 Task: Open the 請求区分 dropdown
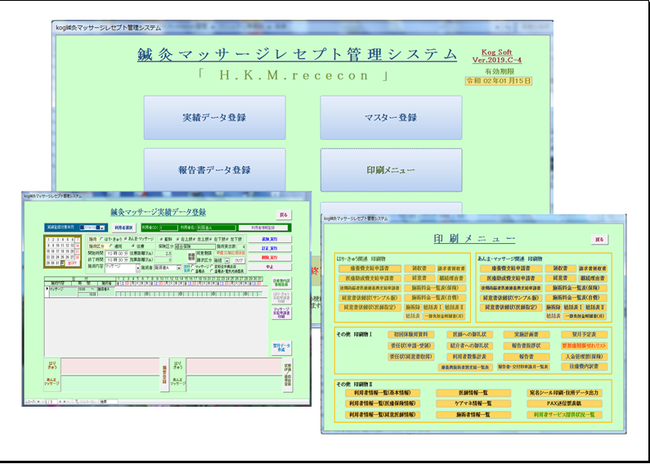(227, 261)
